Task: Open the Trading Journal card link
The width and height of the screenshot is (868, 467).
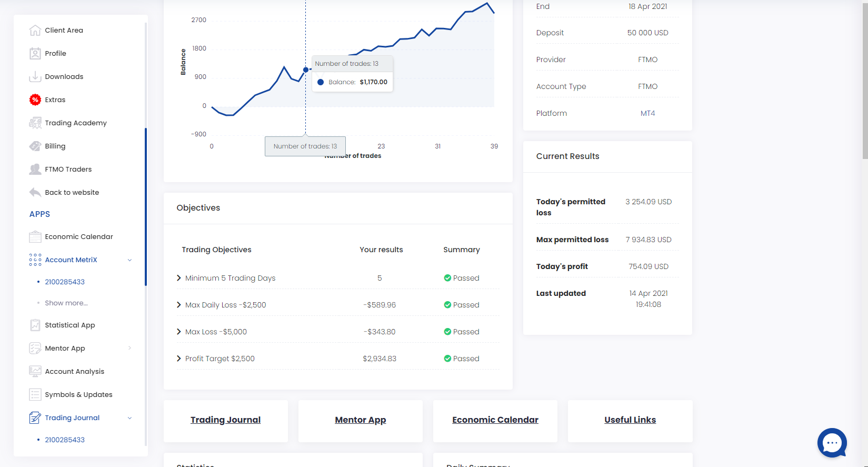Action: [225, 420]
